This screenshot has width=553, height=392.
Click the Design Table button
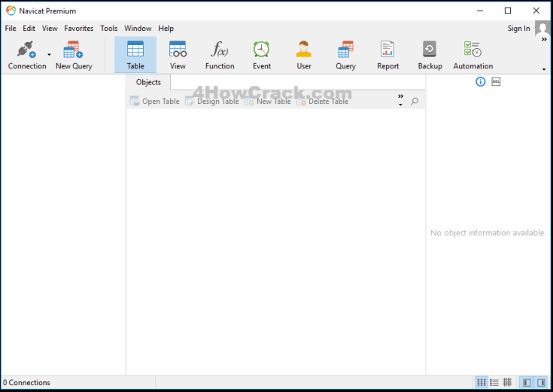(x=212, y=102)
